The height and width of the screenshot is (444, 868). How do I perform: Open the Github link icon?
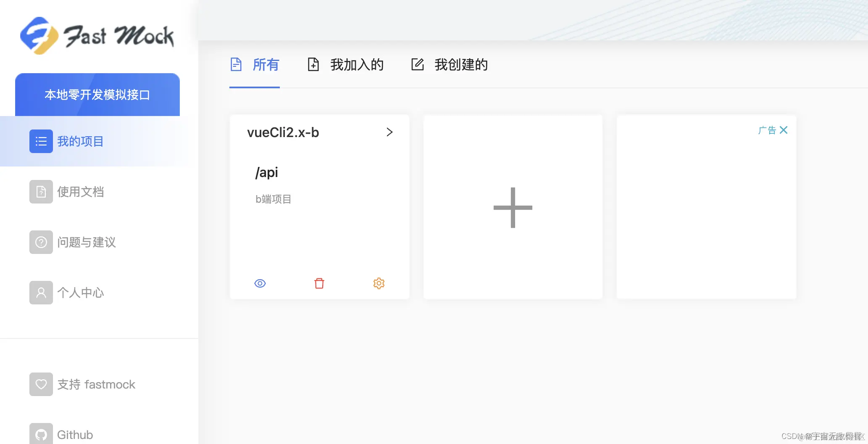coord(41,434)
